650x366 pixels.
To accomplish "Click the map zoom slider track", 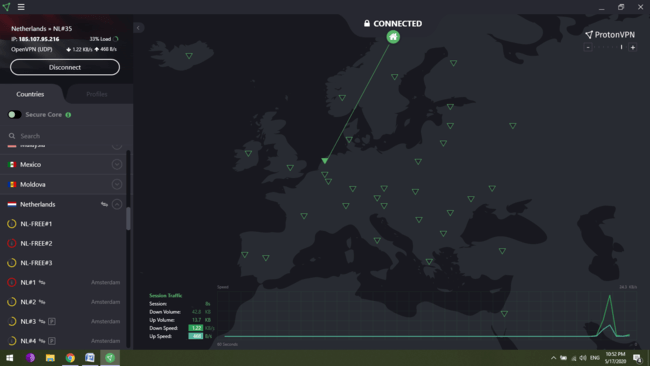I will click(610, 47).
